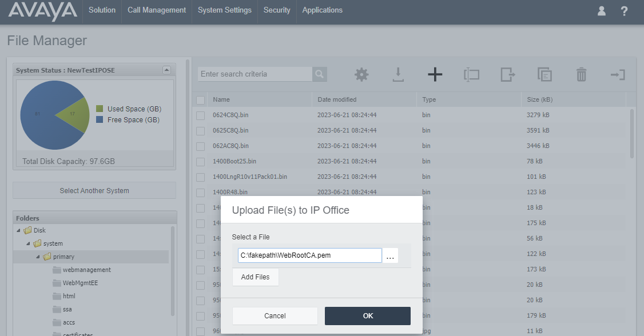Collapse the system tree node
The width and height of the screenshot is (644, 336).
28,243
